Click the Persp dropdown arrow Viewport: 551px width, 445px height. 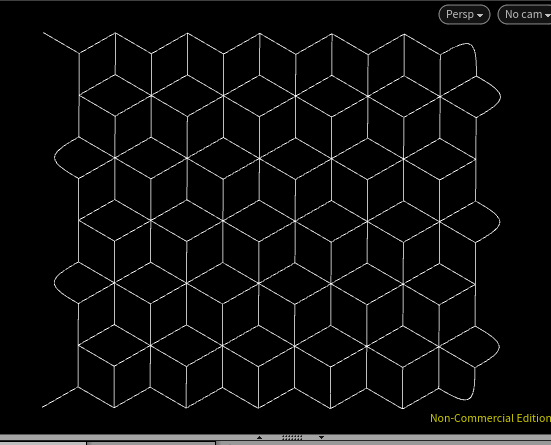point(480,15)
